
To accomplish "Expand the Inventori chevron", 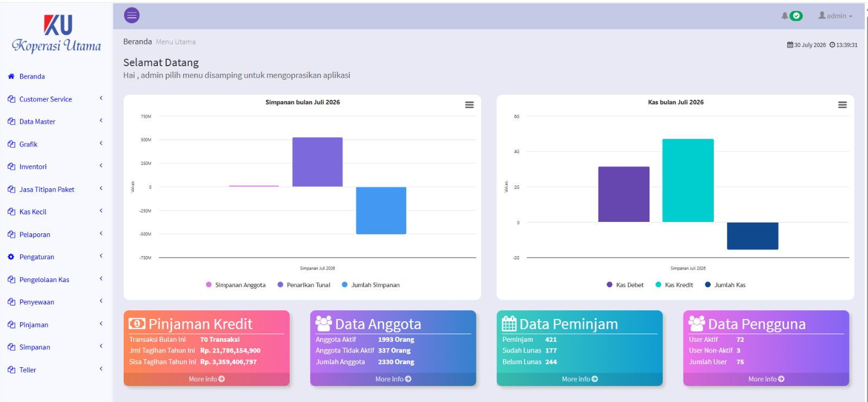I will click(101, 165).
